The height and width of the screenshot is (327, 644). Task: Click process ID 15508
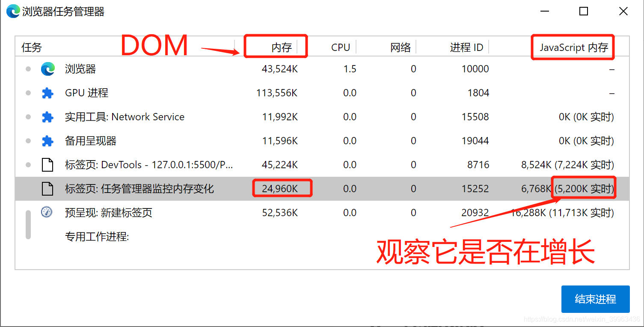(x=475, y=117)
